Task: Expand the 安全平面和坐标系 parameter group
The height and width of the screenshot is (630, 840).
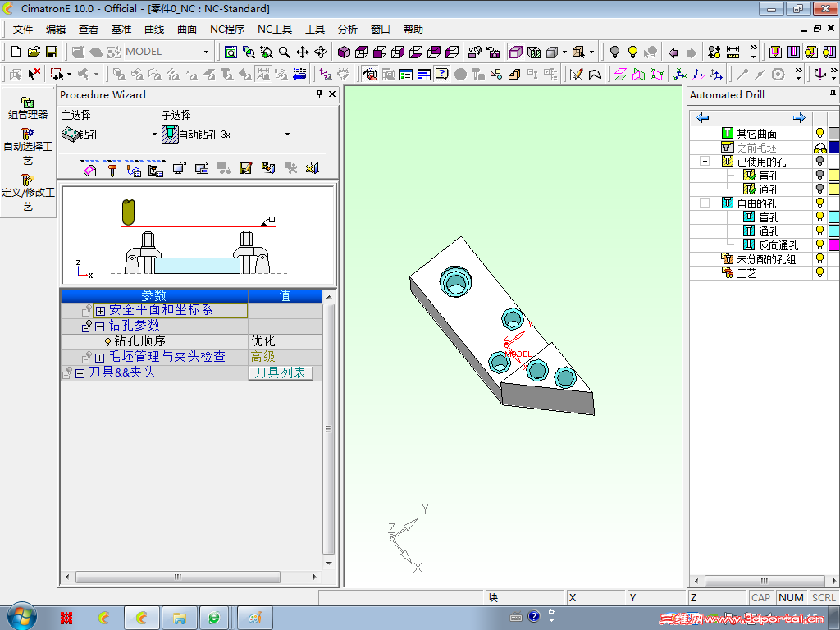Action: 100,311
